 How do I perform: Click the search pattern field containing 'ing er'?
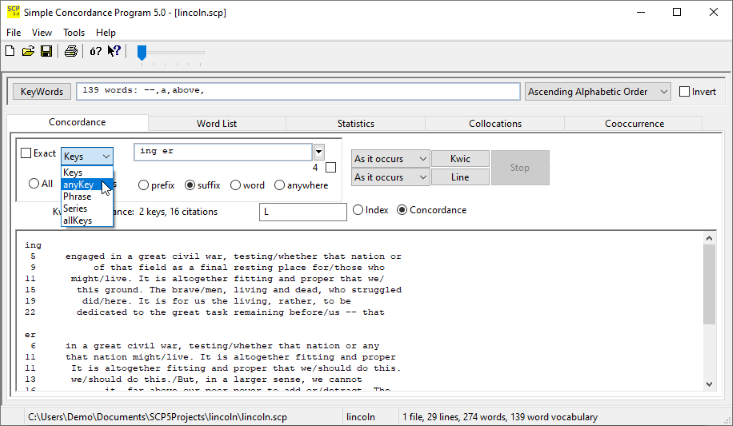point(223,152)
